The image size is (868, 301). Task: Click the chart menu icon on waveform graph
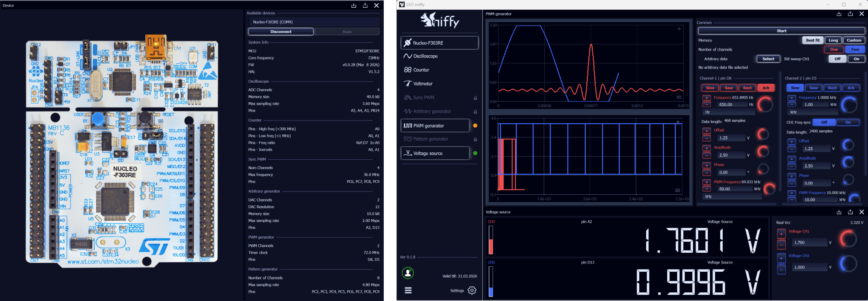tap(679, 97)
